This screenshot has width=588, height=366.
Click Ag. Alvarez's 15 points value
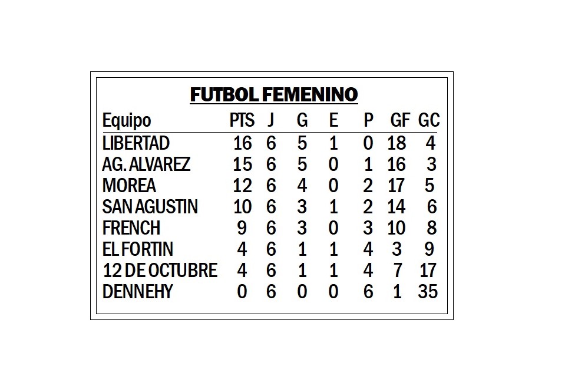coord(242,164)
